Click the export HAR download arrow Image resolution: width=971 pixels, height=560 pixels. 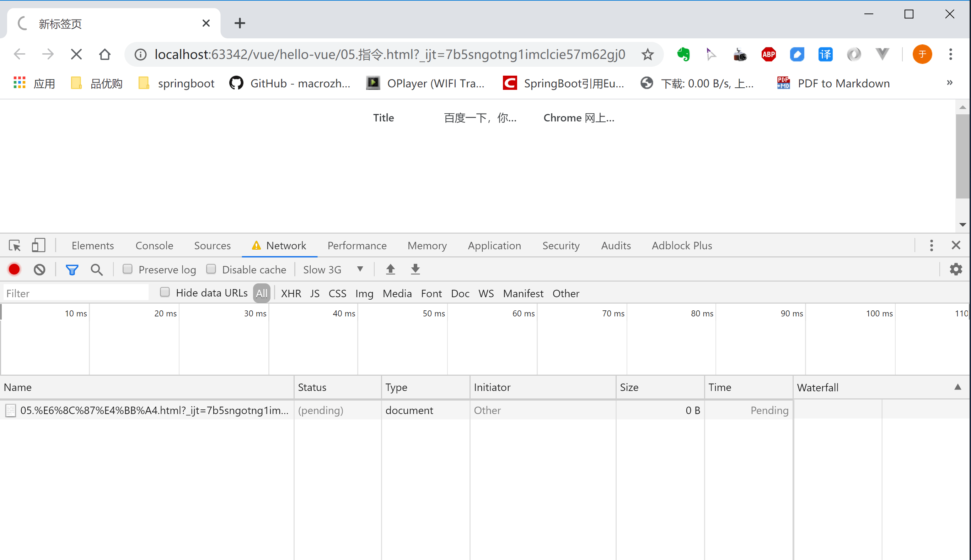coord(415,269)
